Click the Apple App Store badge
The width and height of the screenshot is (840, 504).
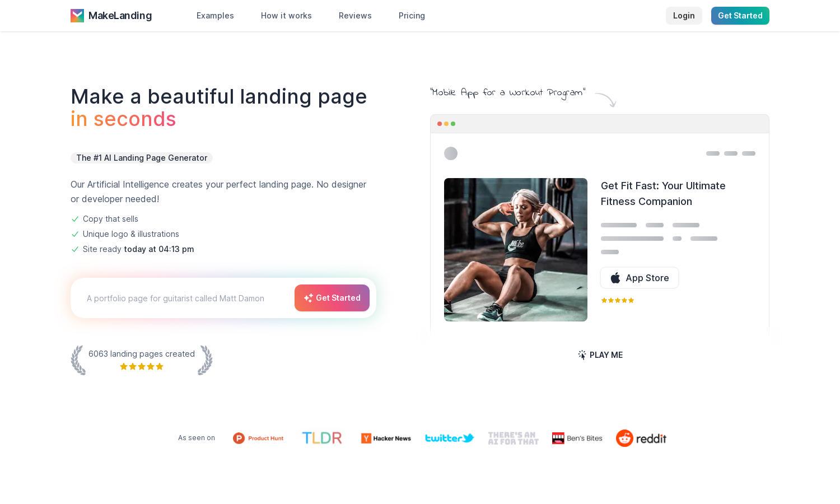[x=640, y=278]
